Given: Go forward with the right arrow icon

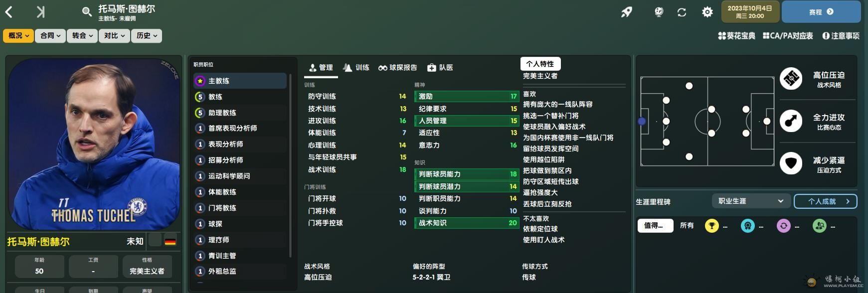Looking at the screenshot, I should pyautogui.click(x=41, y=12).
